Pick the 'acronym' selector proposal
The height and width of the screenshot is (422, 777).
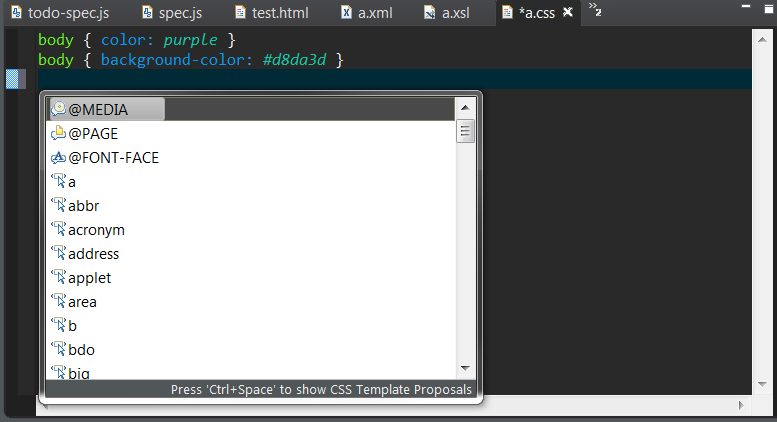(250, 230)
